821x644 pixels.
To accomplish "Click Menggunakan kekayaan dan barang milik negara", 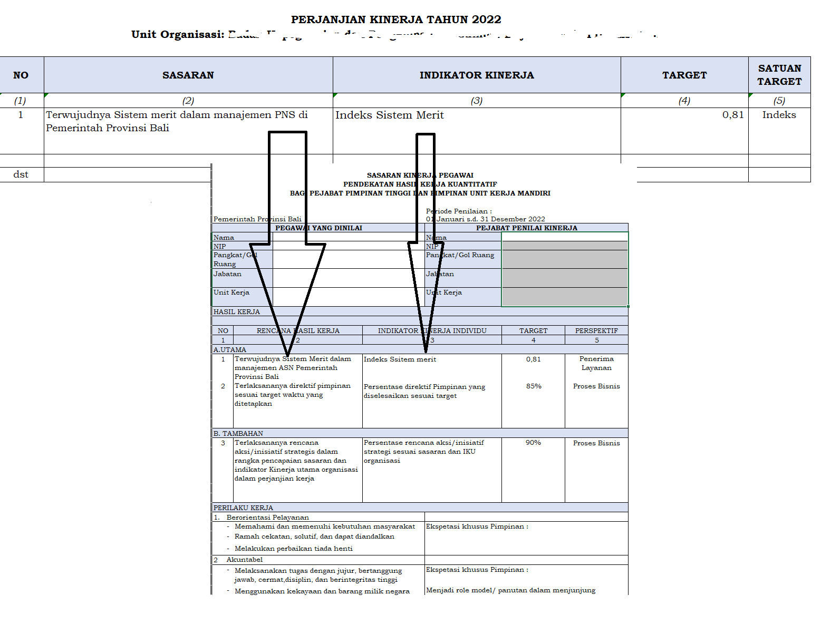I will 322,591.
